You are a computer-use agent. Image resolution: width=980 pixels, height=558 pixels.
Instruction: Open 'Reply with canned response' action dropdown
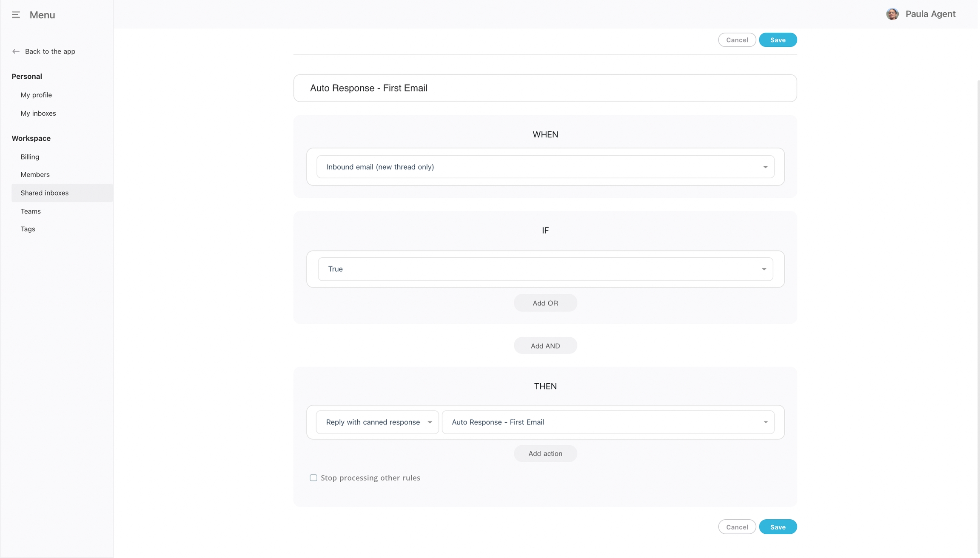pos(377,422)
